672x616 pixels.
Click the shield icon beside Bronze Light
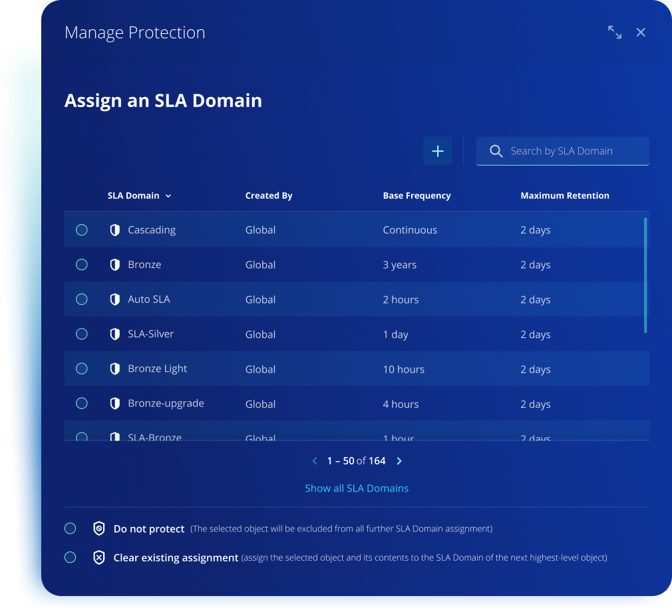click(115, 369)
